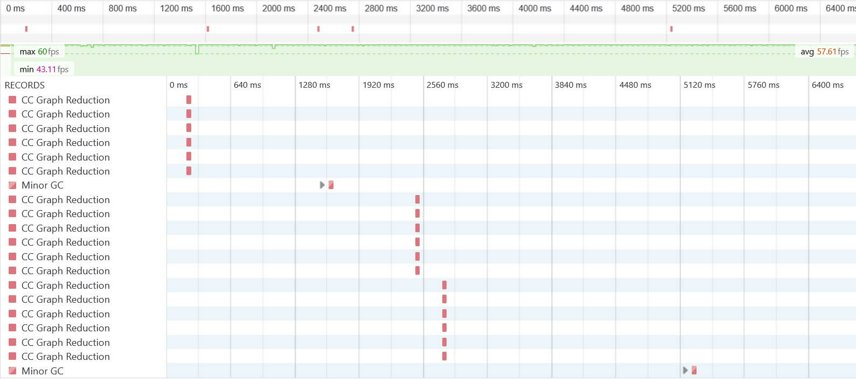Image resolution: width=856 pixels, height=379 pixels.
Task: Expand the bottom Minor GC marker's arrow
Action: (685, 370)
